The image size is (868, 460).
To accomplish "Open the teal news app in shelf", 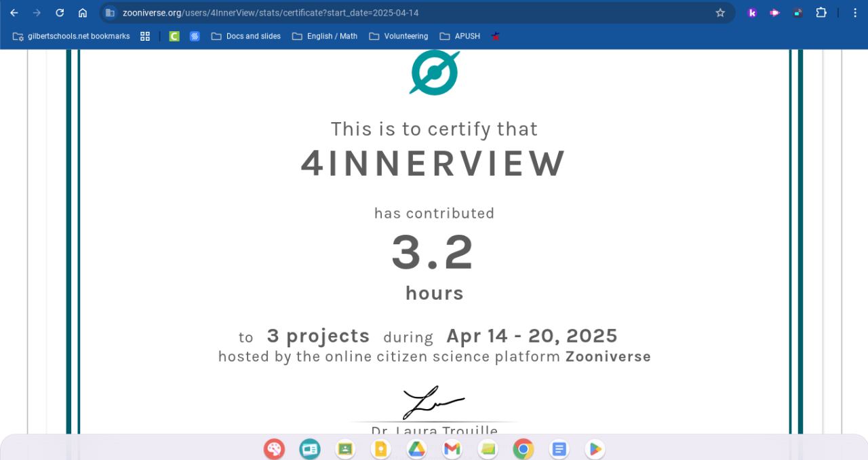I will 310,448.
